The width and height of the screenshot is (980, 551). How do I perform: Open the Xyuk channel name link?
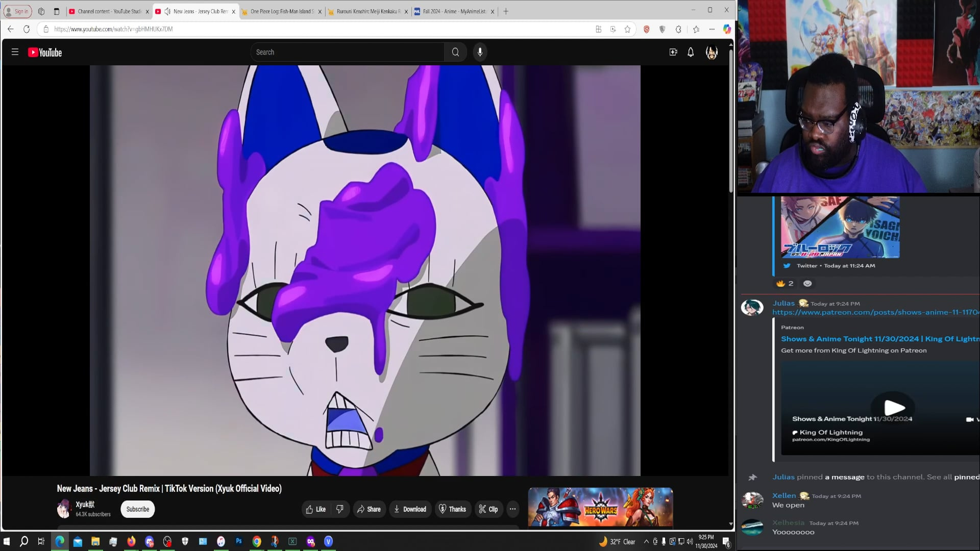85,505
